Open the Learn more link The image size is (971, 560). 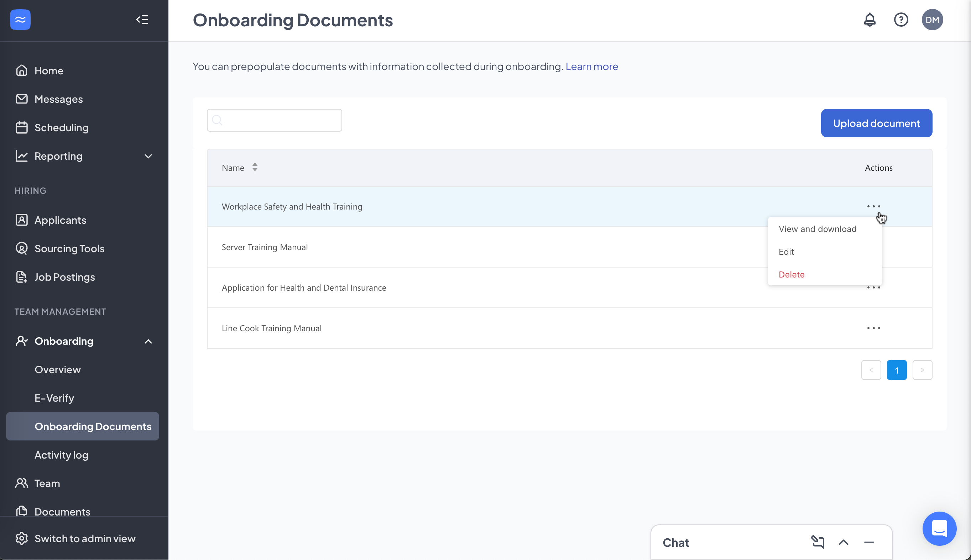pyautogui.click(x=591, y=66)
